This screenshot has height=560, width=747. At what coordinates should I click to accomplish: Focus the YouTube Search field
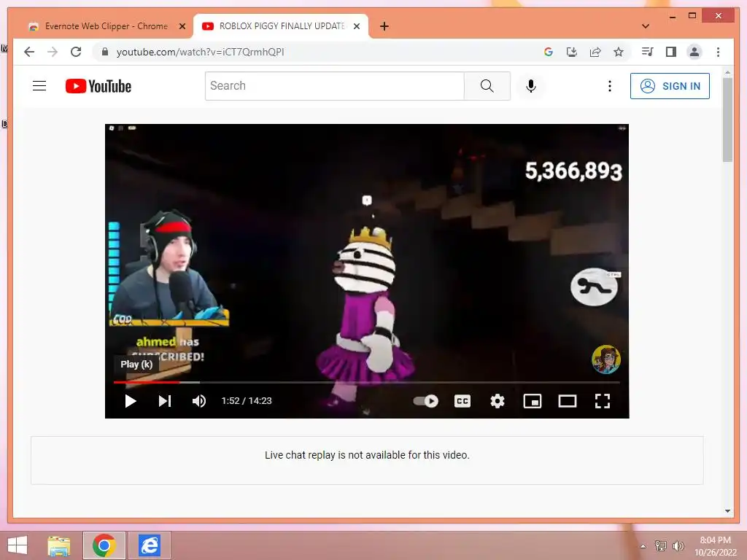pos(334,86)
